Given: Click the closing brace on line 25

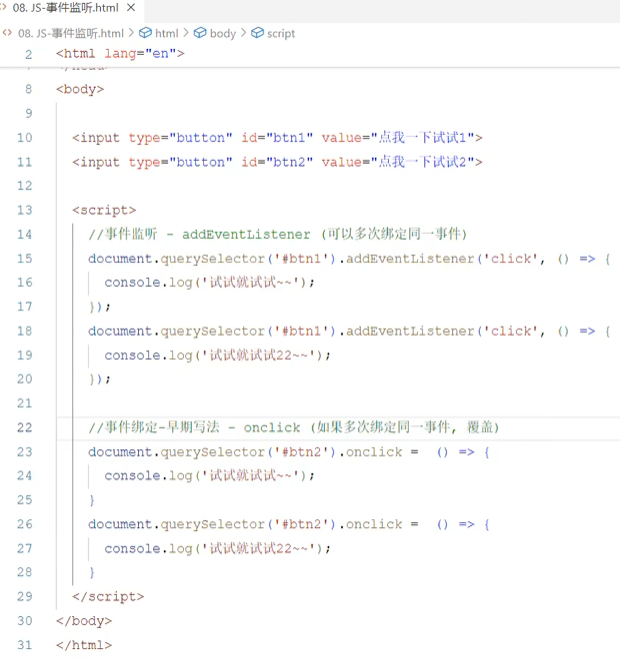Looking at the screenshot, I should pyautogui.click(x=92, y=500).
